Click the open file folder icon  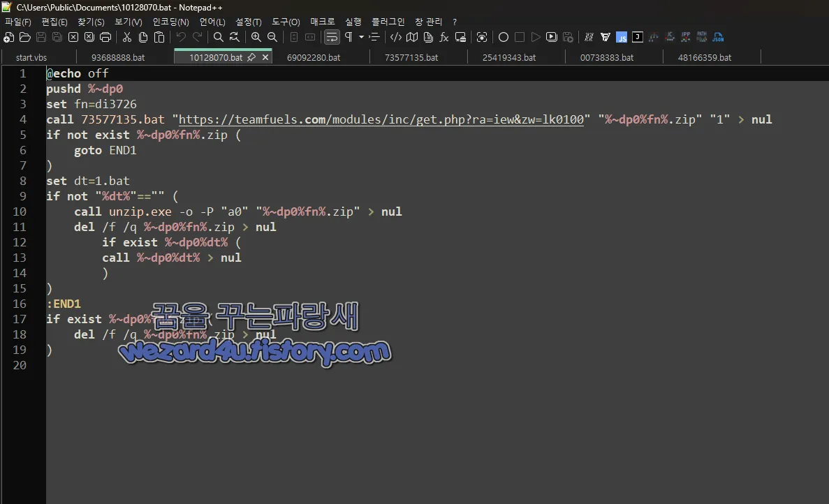pos(25,37)
